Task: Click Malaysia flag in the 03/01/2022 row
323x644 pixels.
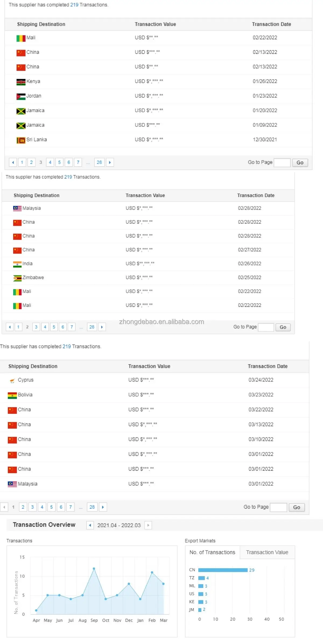Action: (12, 484)
